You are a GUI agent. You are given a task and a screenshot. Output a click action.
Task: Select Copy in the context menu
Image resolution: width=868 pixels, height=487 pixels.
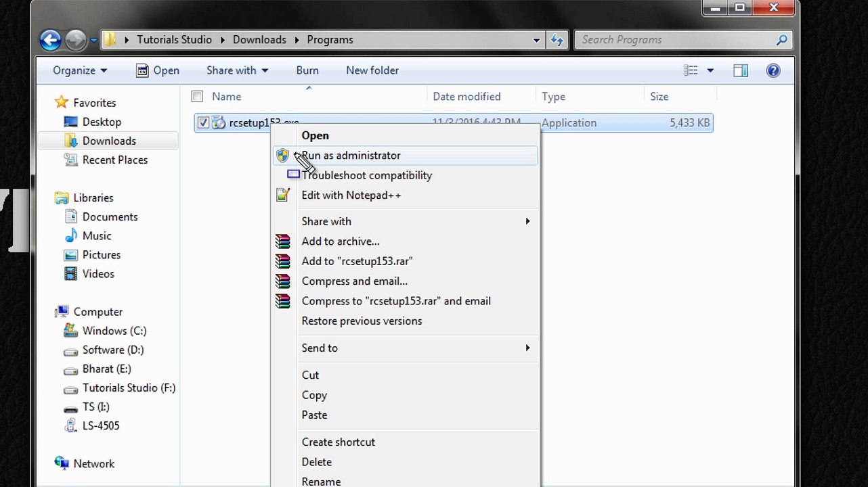[405, 395]
